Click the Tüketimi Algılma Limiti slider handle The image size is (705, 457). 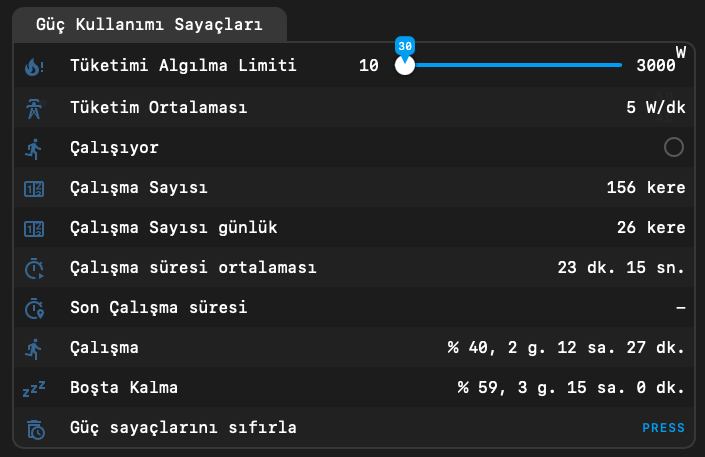[405, 65]
